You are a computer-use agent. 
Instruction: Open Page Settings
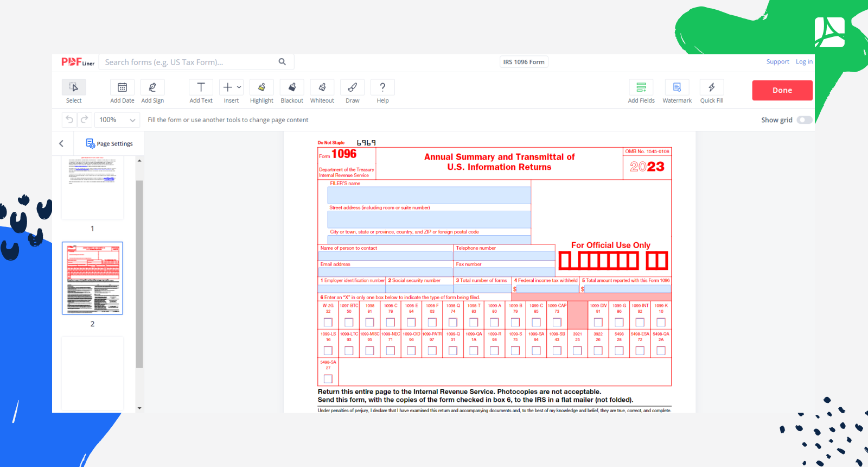click(110, 144)
